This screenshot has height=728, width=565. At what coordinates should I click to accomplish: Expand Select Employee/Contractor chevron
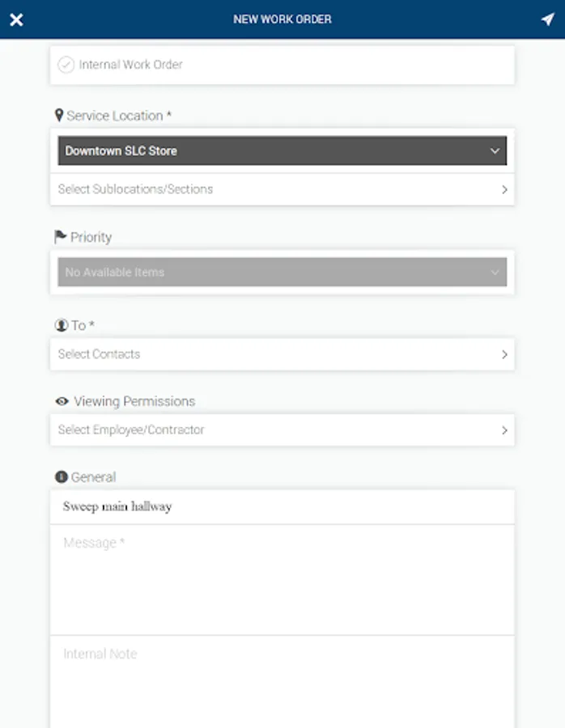pos(504,430)
